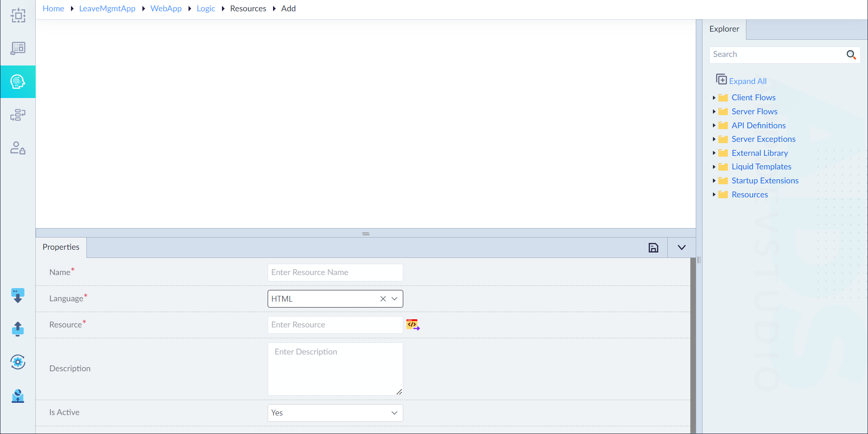Open the UI layout icon in sidebar

click(x=18, y=48)
